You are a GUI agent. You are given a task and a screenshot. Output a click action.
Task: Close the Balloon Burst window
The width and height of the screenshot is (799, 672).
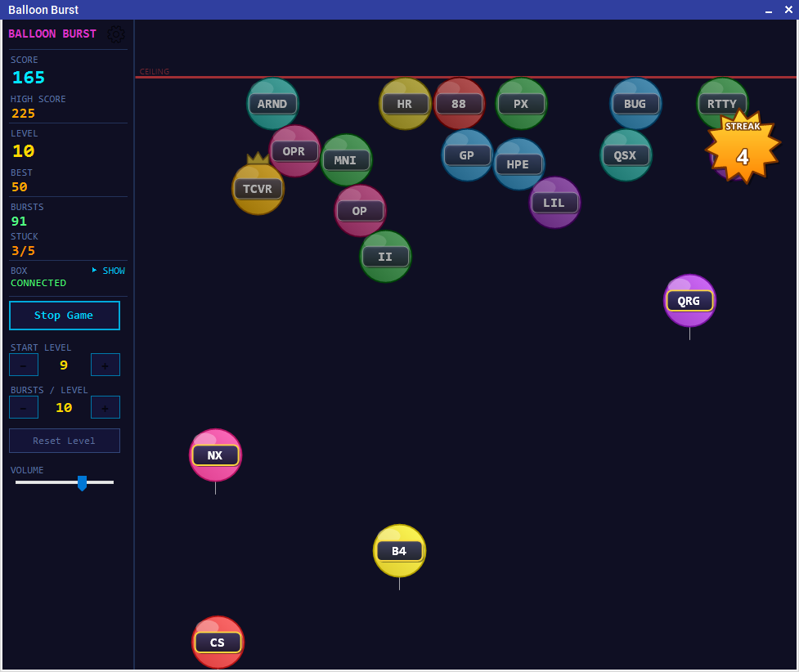coord(788,10)
